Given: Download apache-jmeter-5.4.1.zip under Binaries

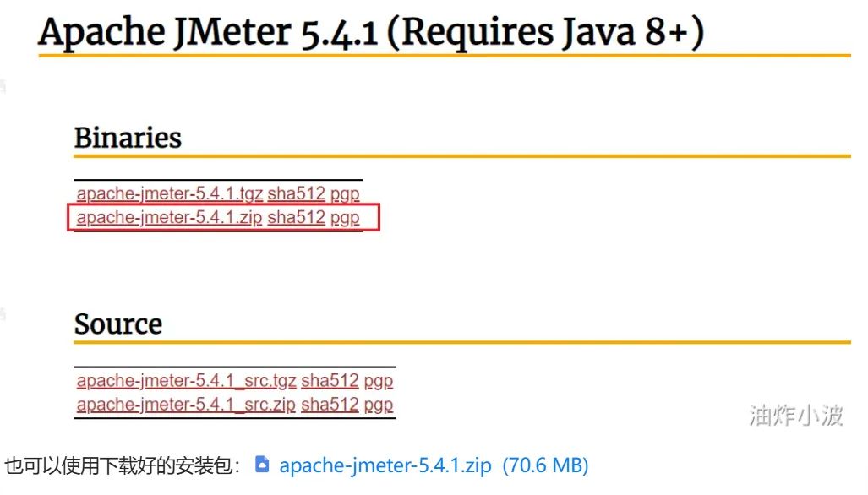Looking at the screenshot, I should pos(169,217).
